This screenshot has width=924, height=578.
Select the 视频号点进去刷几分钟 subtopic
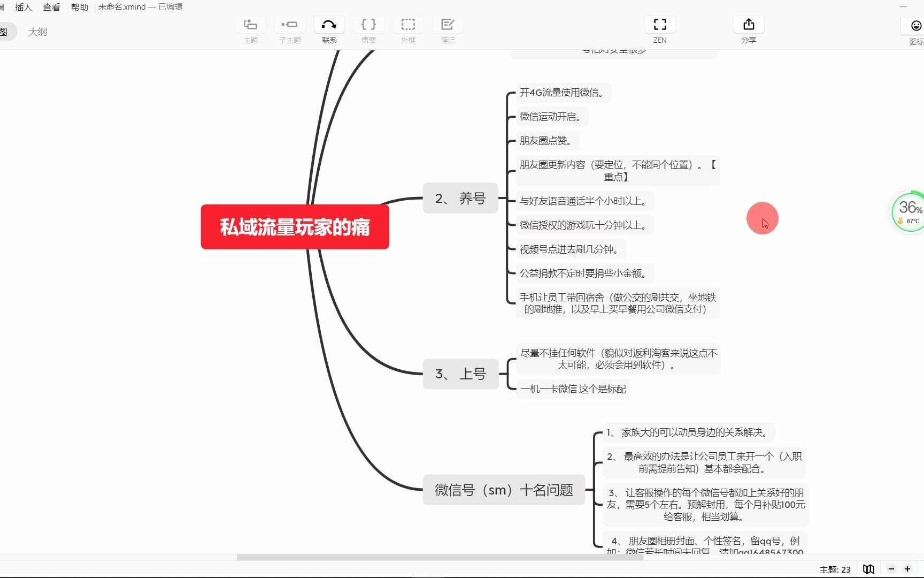571,249
